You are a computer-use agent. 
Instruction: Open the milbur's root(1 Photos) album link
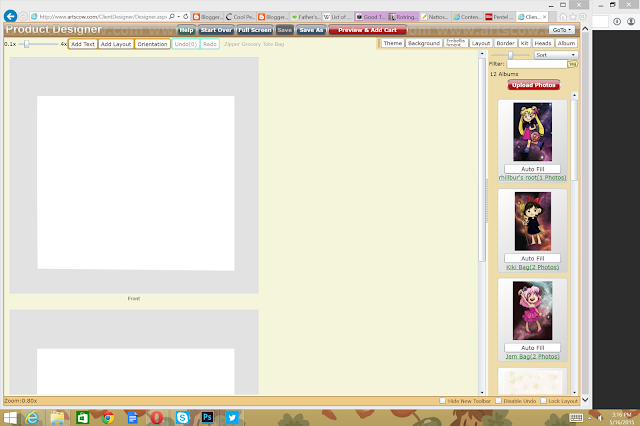pos(532,178)
